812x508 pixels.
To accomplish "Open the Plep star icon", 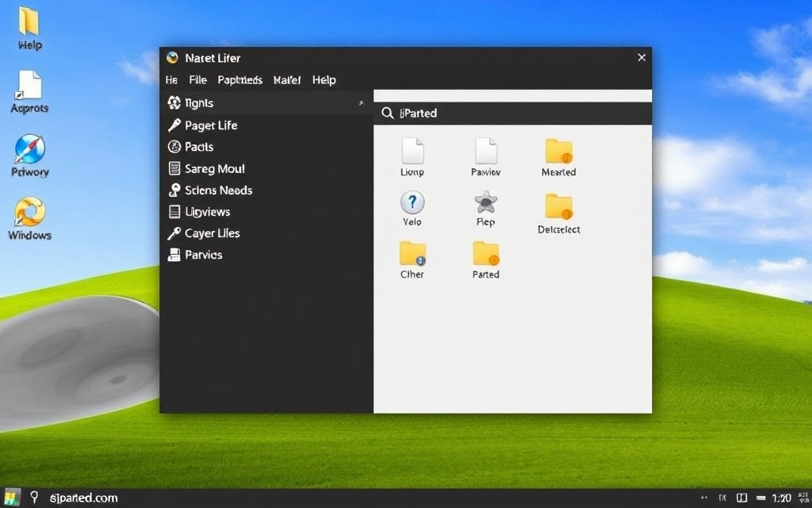I will coord(486,208).
